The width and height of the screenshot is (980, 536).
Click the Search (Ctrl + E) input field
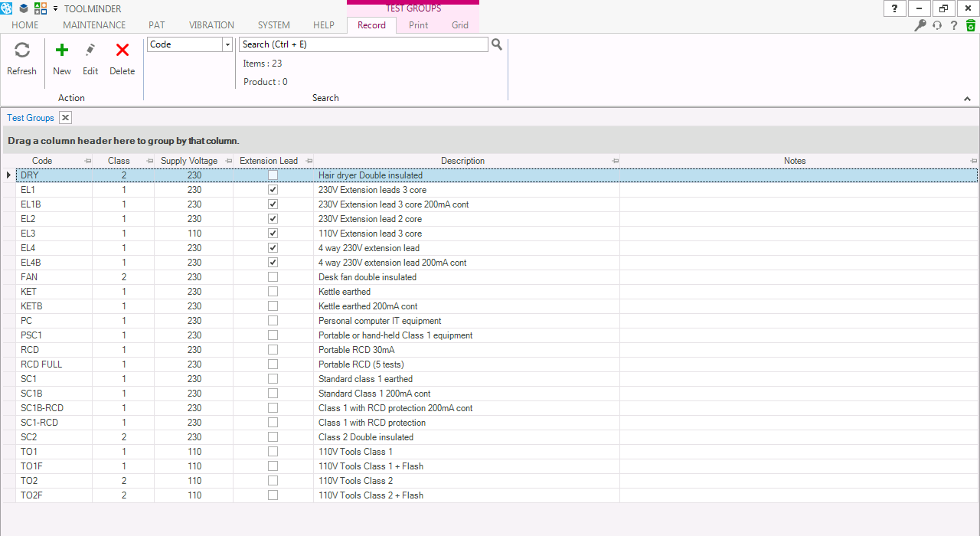[x=363, y=44]
